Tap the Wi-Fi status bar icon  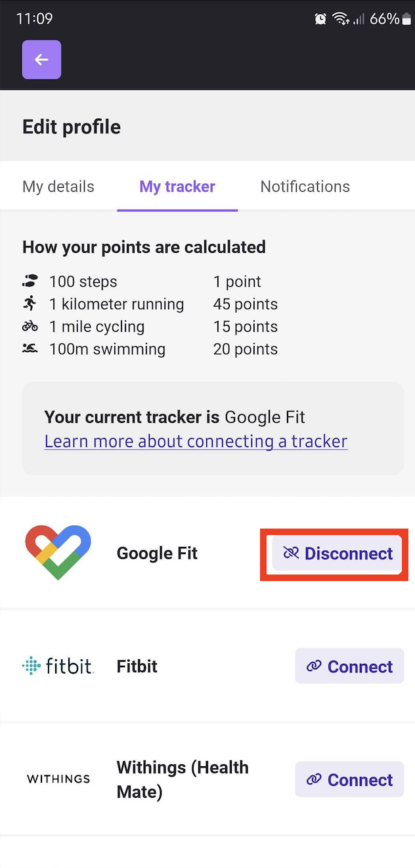pos(341,19)
